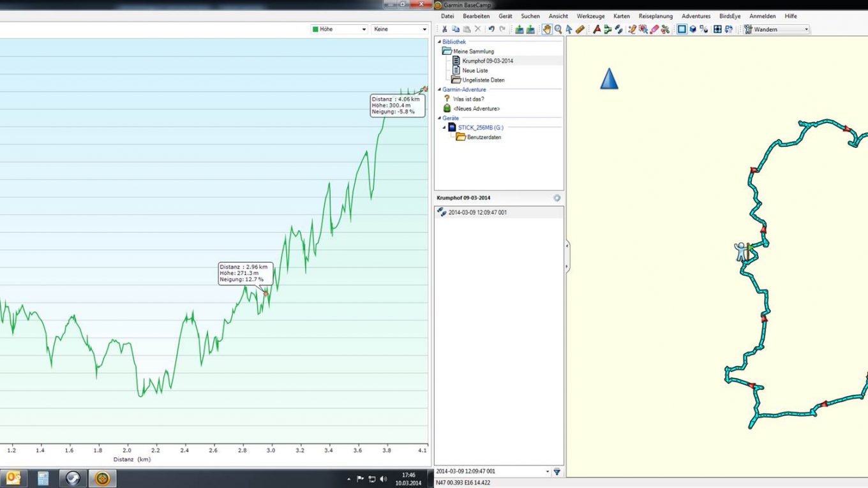
Task: Select the Erase tool
Action: coord(654,29)
